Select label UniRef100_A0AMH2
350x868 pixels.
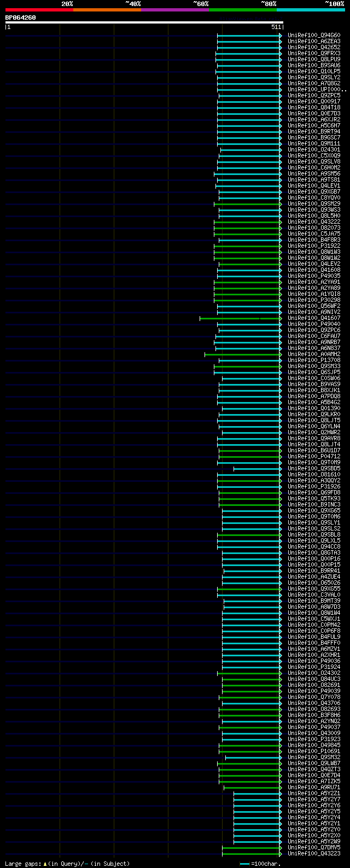point(314,354)
